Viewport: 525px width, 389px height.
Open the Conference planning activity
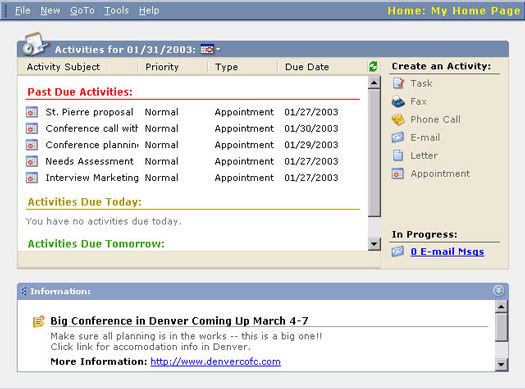(92, 145)
